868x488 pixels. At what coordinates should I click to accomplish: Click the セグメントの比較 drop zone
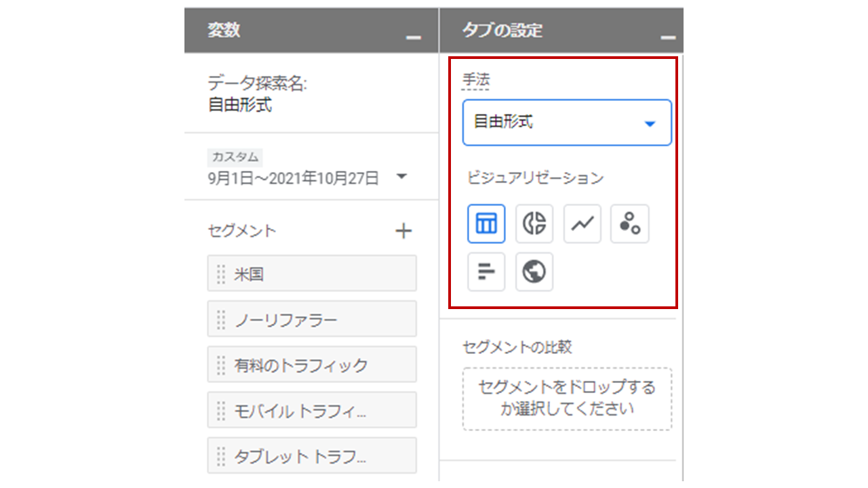click(x=567, y=399)
